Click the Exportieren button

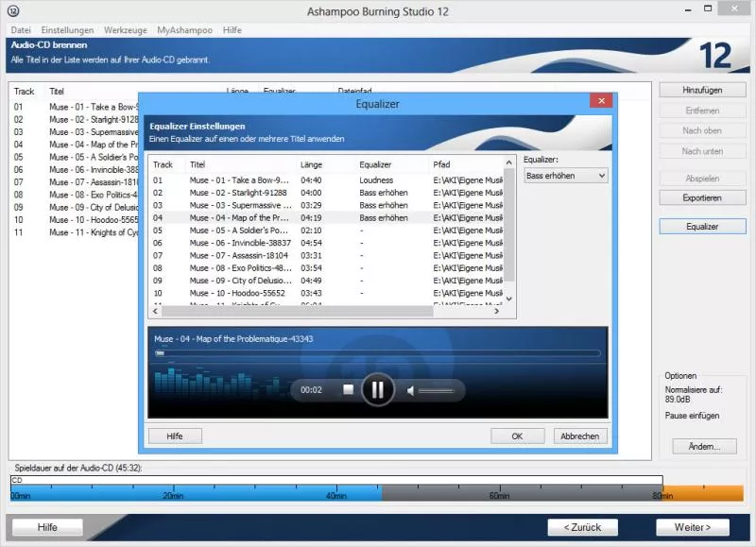[x=702, y=197]
